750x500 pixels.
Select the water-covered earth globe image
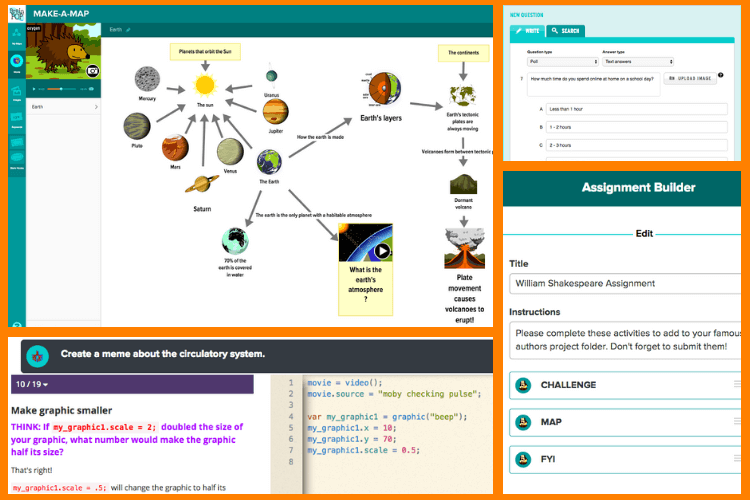235,241
